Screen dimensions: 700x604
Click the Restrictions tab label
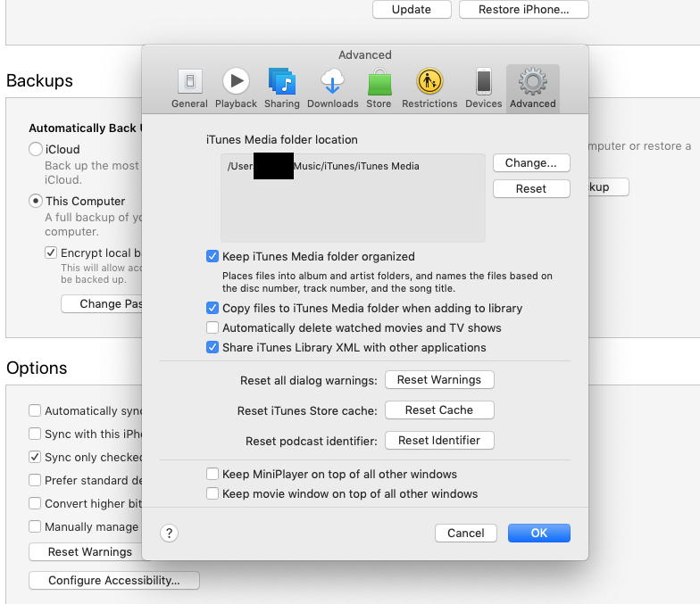(x=429, y=103)
